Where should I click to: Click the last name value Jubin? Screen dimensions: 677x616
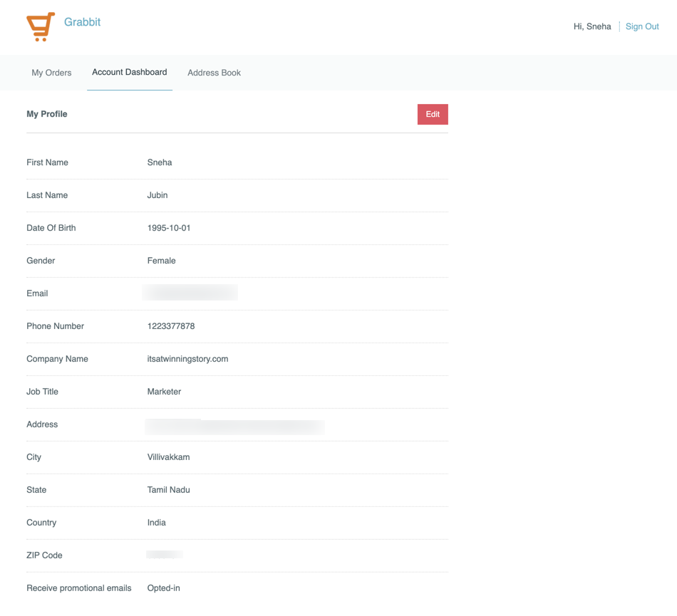pyautogui.click(x=157, y=195)
